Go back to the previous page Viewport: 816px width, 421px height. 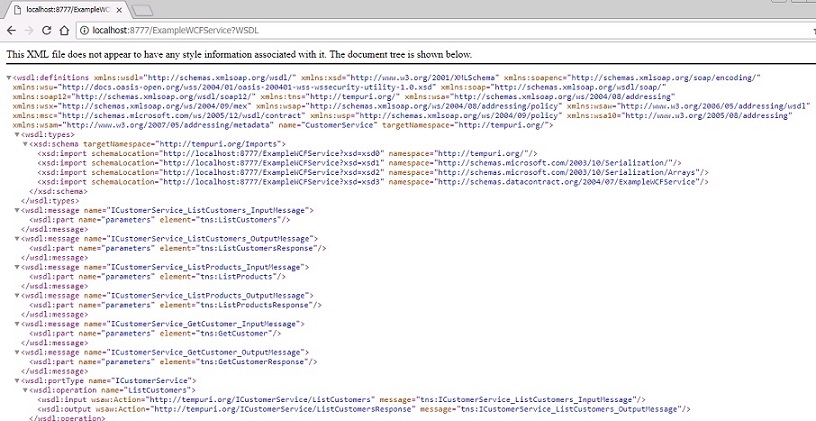pyautogui.click(x=11, y=30)
